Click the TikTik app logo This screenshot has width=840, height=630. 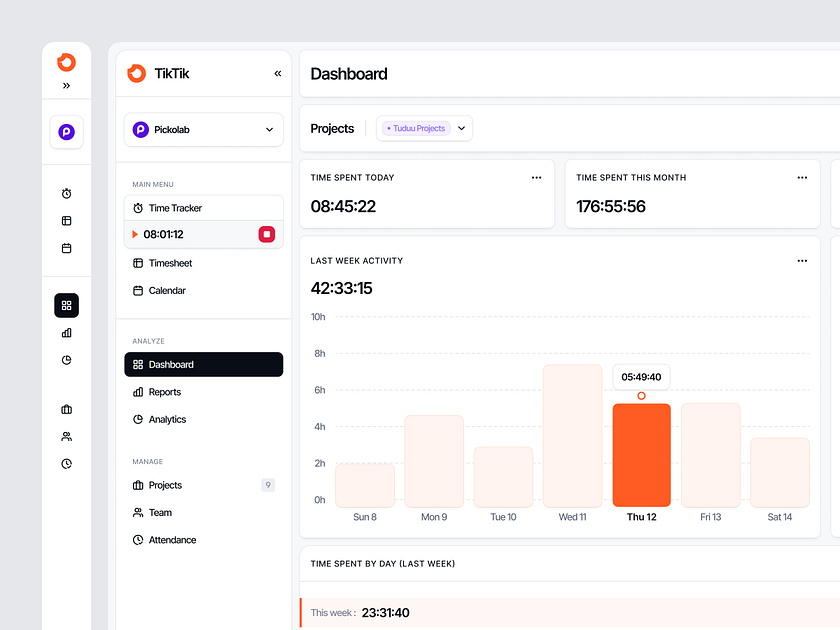pyautogui.click(x=136, y=73)
